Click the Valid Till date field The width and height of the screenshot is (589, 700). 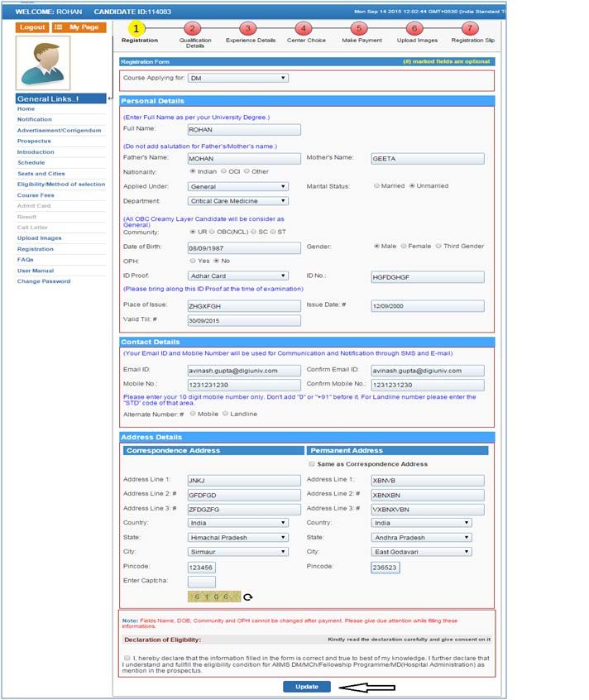click(x=244, y=320)
